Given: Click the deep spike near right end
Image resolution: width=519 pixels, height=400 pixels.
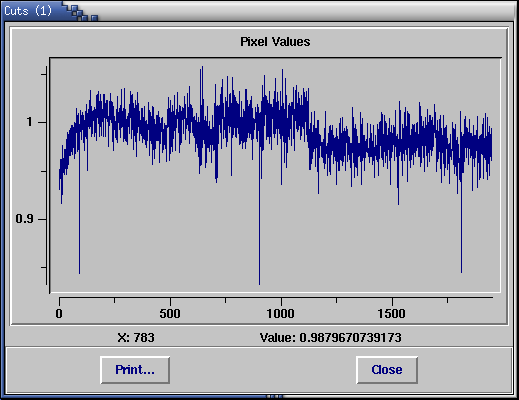Looking at the screenshot, I should 461,271.
